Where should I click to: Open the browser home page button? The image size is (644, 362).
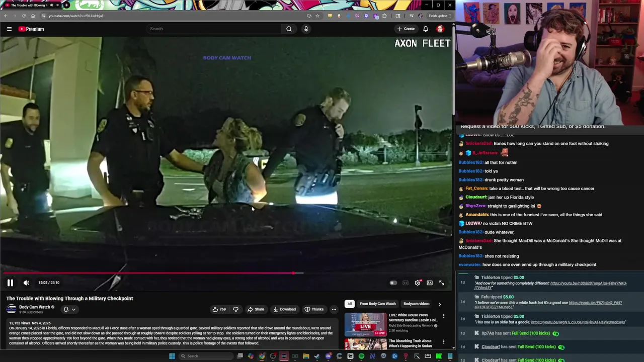pyautogui.click(x=33, y=16)
